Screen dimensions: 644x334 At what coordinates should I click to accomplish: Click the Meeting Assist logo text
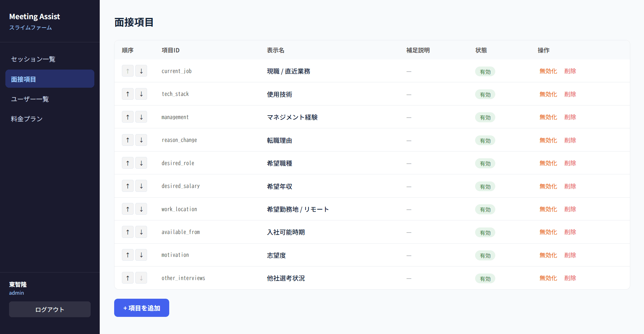(x=35, y=16)
